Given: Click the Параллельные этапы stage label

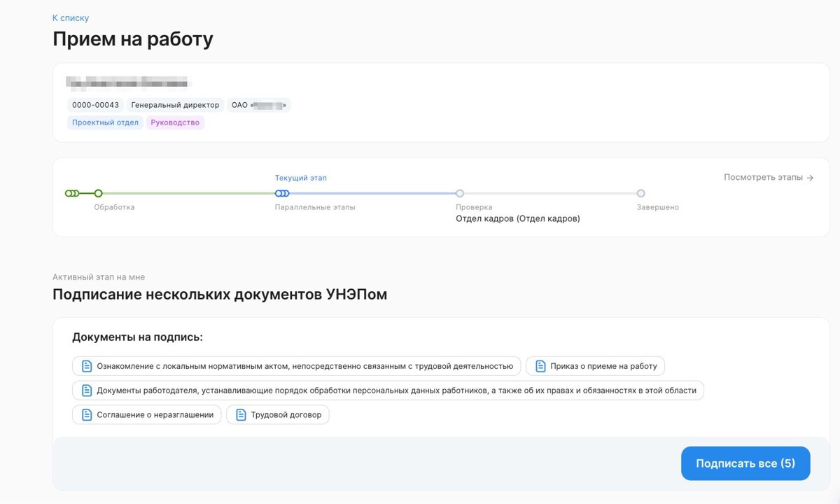Looking at the screenshot, I should (315, 207).
